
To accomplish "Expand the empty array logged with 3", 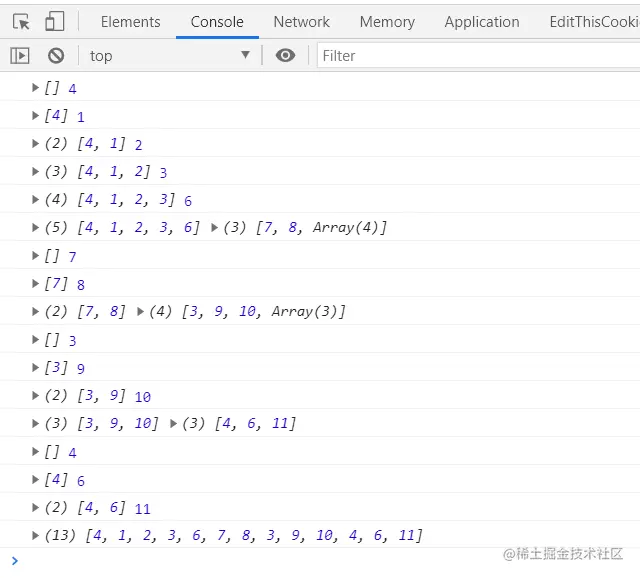I will pyautogui.click(x=35, y=340).
